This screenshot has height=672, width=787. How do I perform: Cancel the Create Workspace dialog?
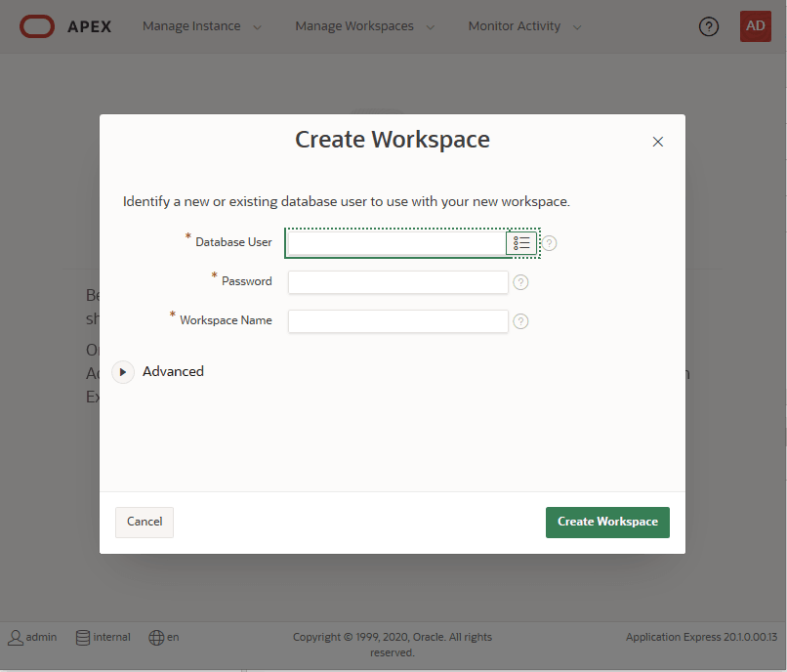(x=144, y=522)
